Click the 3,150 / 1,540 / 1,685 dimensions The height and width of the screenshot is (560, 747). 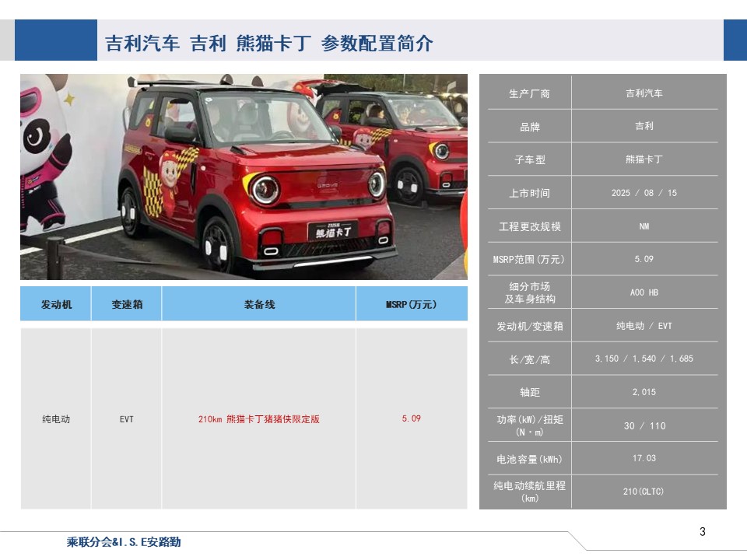click(644, 359)
